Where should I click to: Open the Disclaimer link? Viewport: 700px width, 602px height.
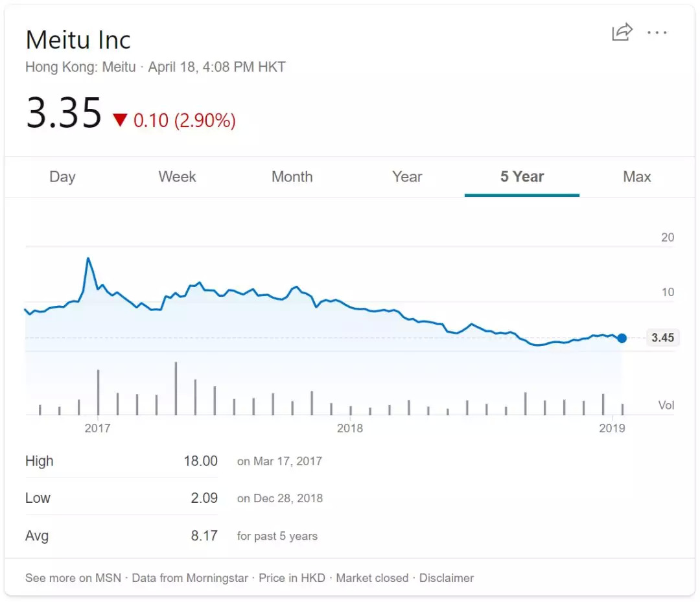tap(447, 577)
